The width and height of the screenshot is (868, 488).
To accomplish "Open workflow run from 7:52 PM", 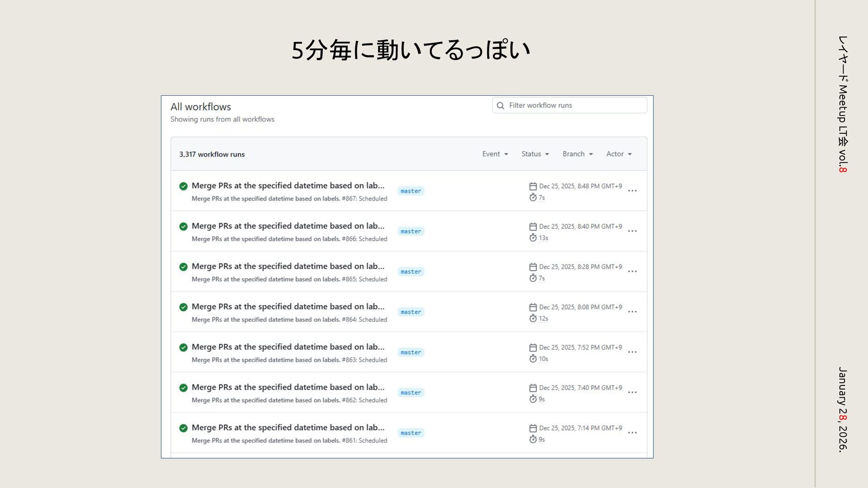I will pos(288,347).
